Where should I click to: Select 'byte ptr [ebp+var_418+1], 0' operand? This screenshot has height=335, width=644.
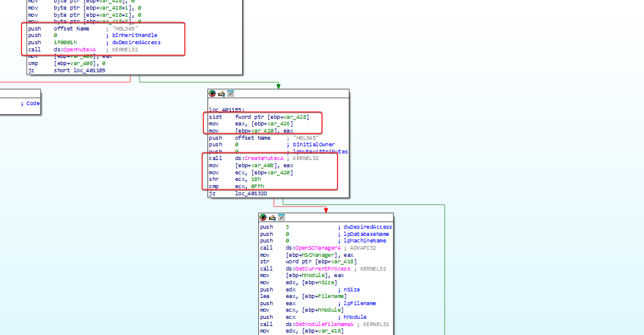pos(97,8)
